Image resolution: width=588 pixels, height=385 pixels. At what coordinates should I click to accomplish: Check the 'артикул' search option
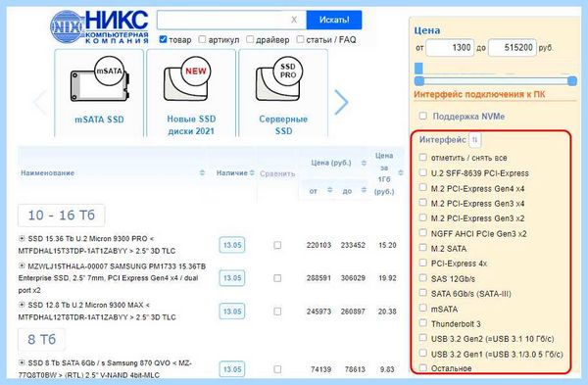[x=202, y=39]
